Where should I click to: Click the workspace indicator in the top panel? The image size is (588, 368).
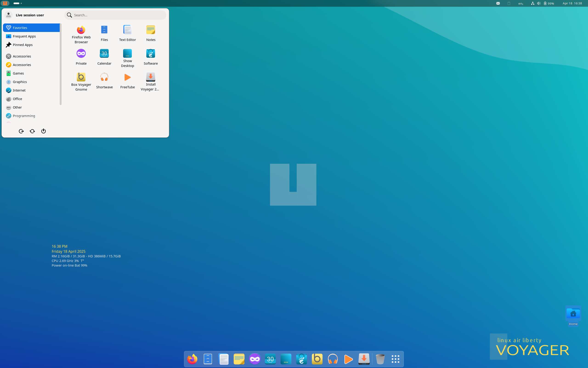point(17,3)
